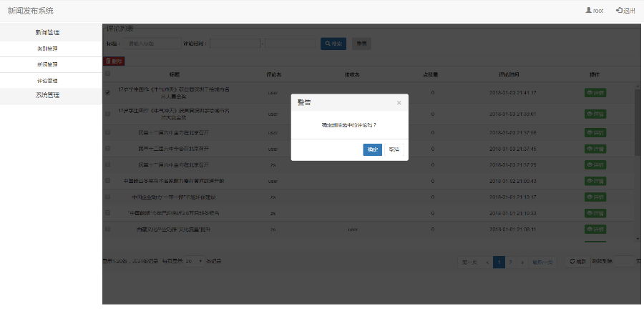Confirm deletion with the 确定 button
The image size is (644, 311).
tap(373, 149)
